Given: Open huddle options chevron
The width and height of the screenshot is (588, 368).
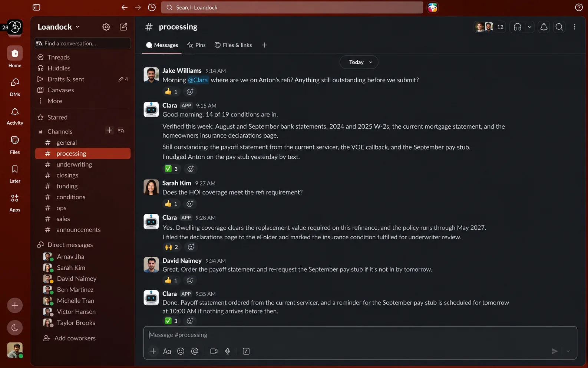Looking at the screenshot, I should coord(529,27).
